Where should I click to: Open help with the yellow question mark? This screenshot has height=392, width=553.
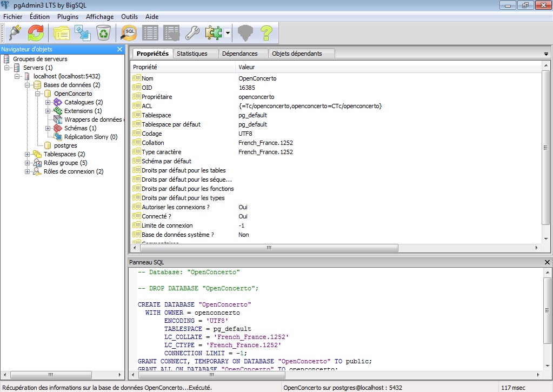[x=266, y=34]
